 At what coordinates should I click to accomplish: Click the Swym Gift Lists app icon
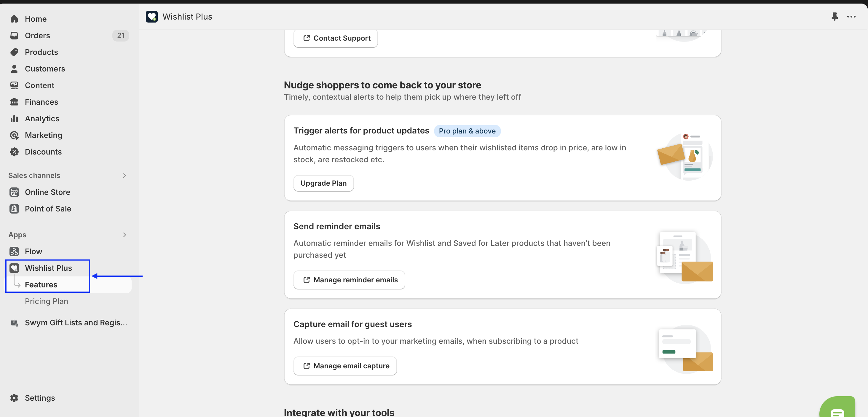tap(14, 323)
